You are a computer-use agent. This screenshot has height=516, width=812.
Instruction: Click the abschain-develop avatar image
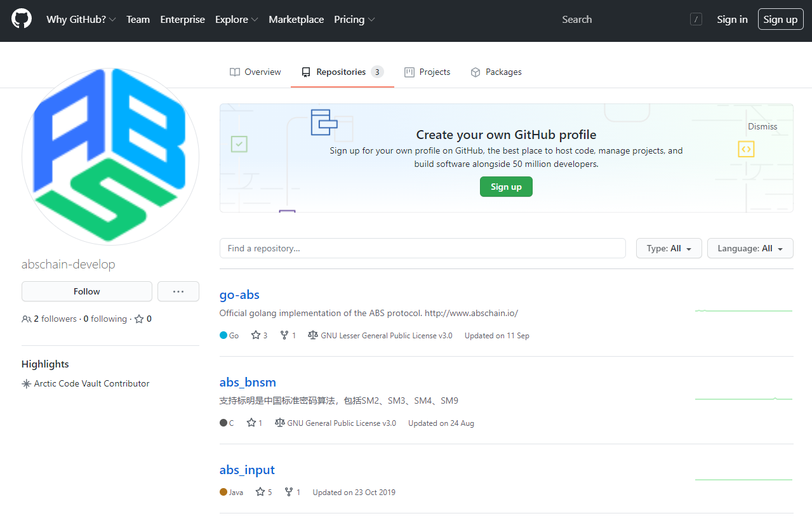pyautogui.click(x=110, y=156)
